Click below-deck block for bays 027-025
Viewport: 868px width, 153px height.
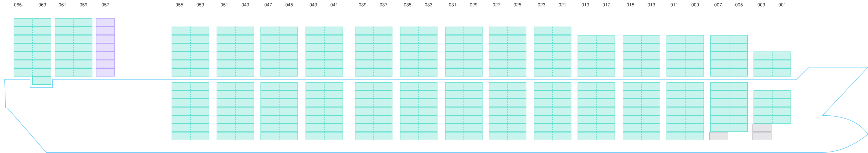[x=507, y=111]
